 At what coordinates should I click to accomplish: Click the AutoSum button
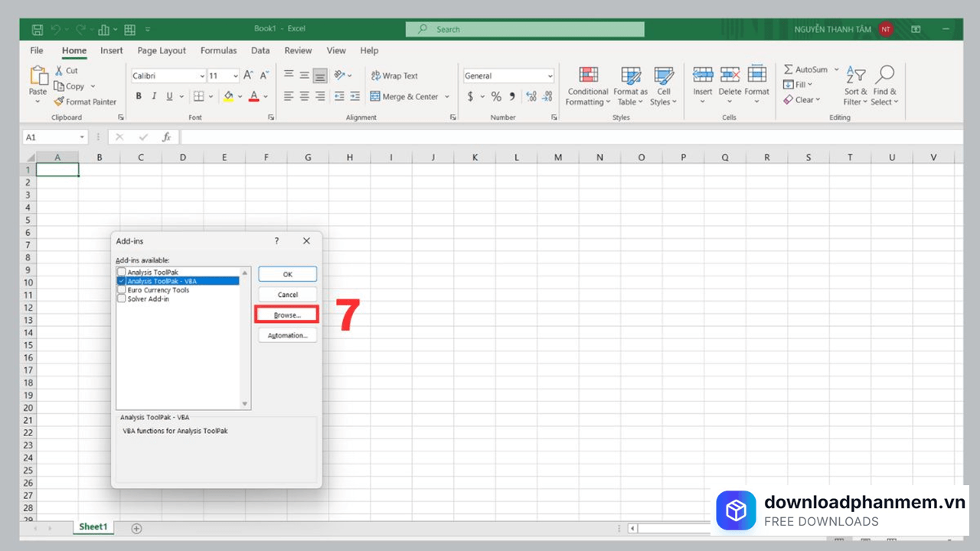[x=805, y=70]
